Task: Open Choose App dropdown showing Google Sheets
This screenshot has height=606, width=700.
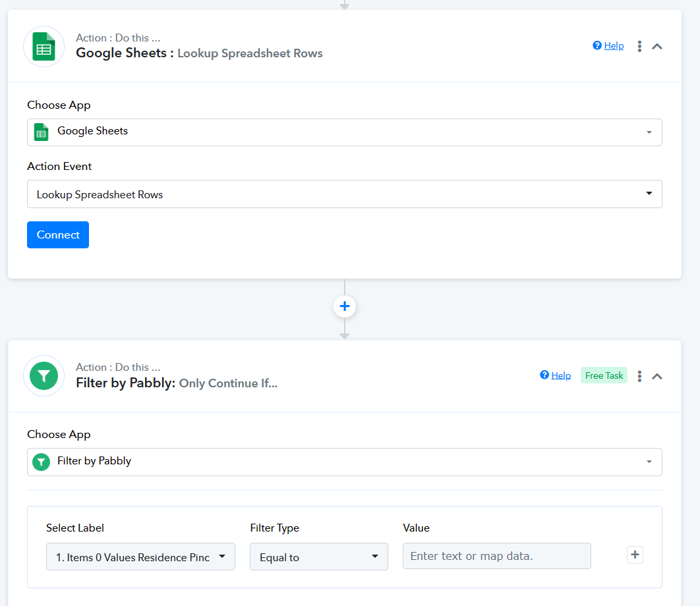Action: click(344, 132)
